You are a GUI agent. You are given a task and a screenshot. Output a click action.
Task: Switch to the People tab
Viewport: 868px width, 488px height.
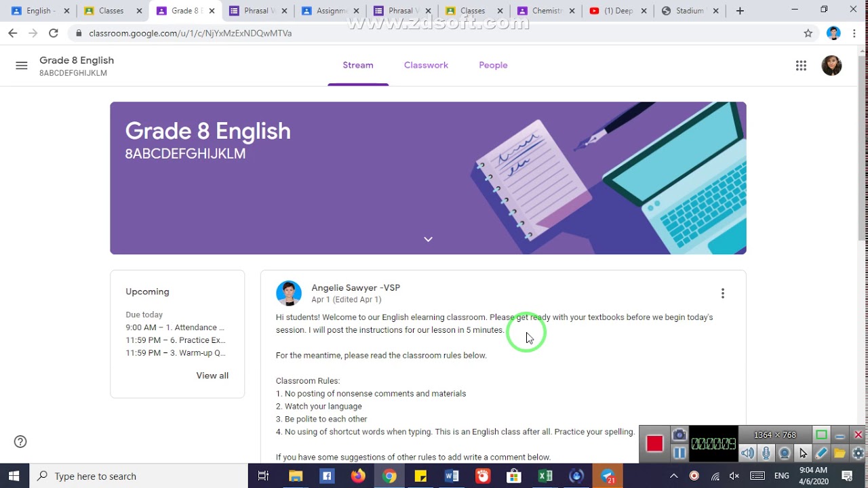(x=493, y=66)
